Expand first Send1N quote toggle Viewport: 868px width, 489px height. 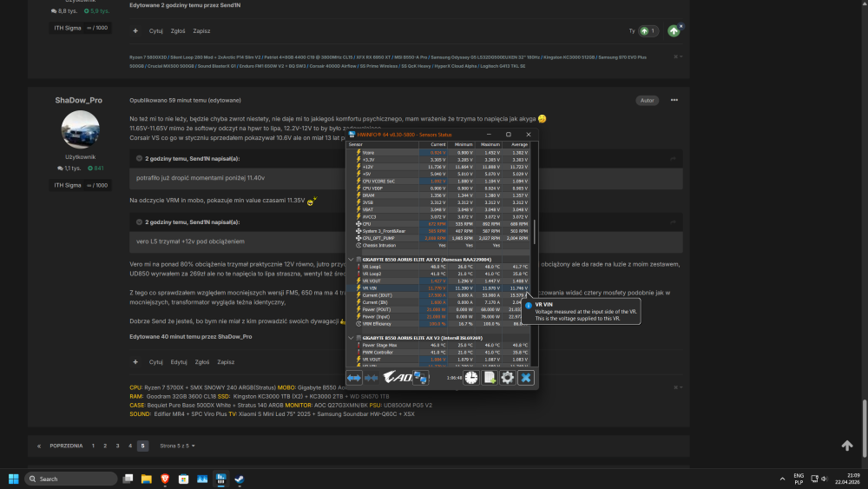(139, 158)
